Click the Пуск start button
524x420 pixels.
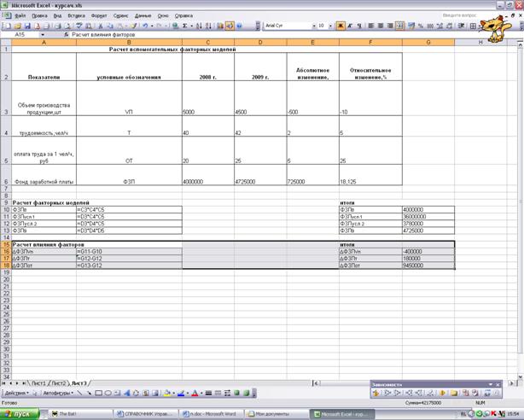[19, 413]
